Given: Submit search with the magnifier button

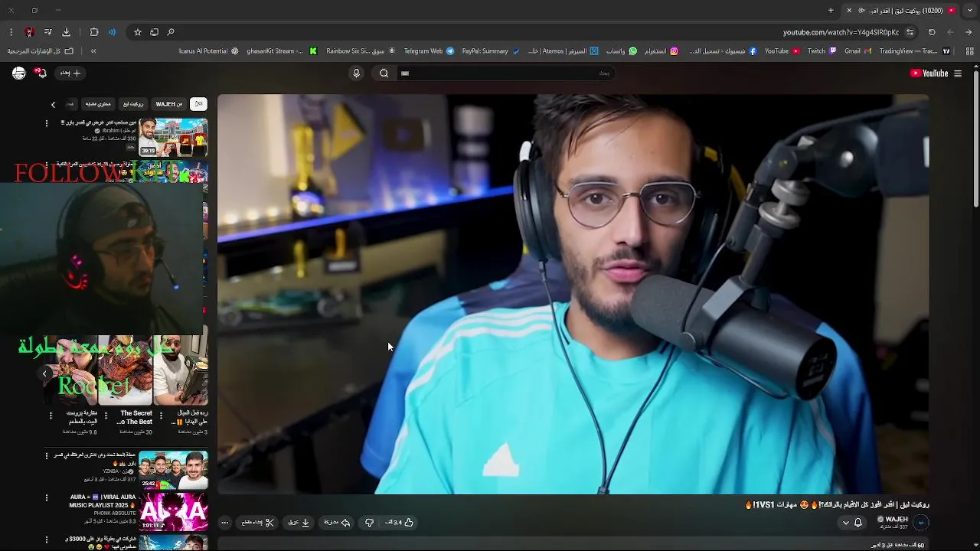Looking at the screenshot, I should click(x=384, y=73).
